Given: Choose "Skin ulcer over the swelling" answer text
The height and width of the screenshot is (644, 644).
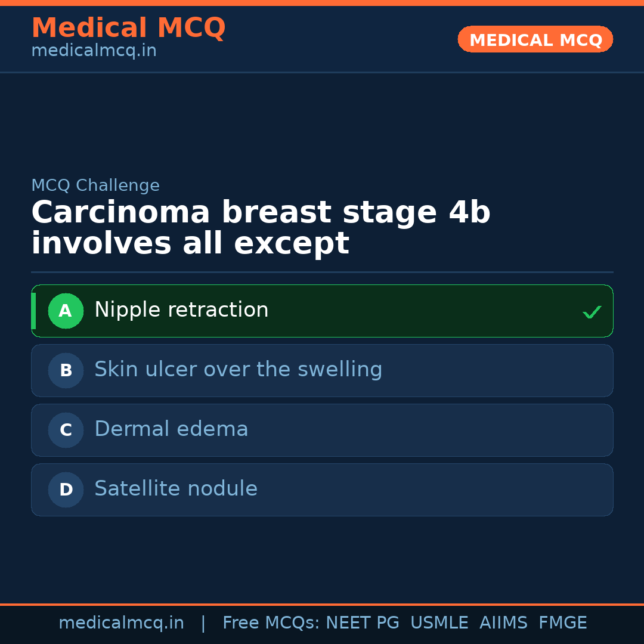Looking at the screenshot, I should pyautogui.click(x=238, y=370).
